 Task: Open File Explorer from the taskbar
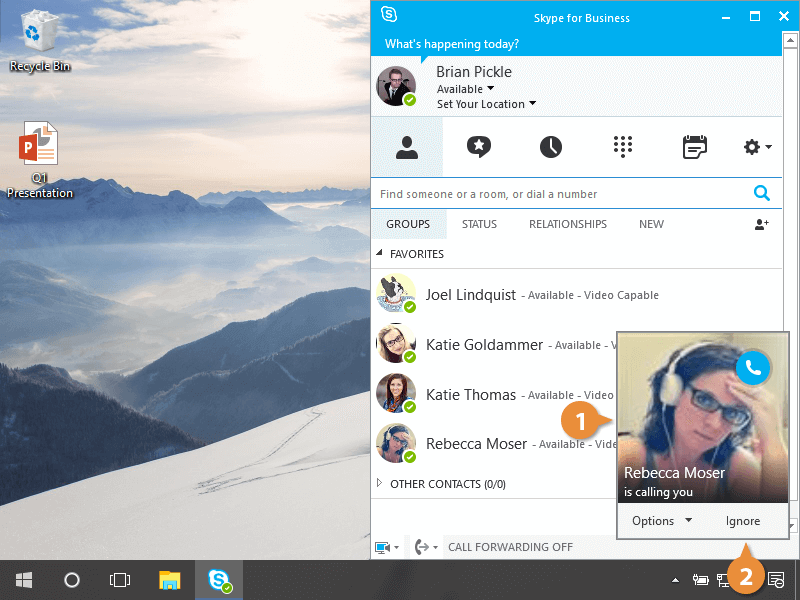point(170,580)
